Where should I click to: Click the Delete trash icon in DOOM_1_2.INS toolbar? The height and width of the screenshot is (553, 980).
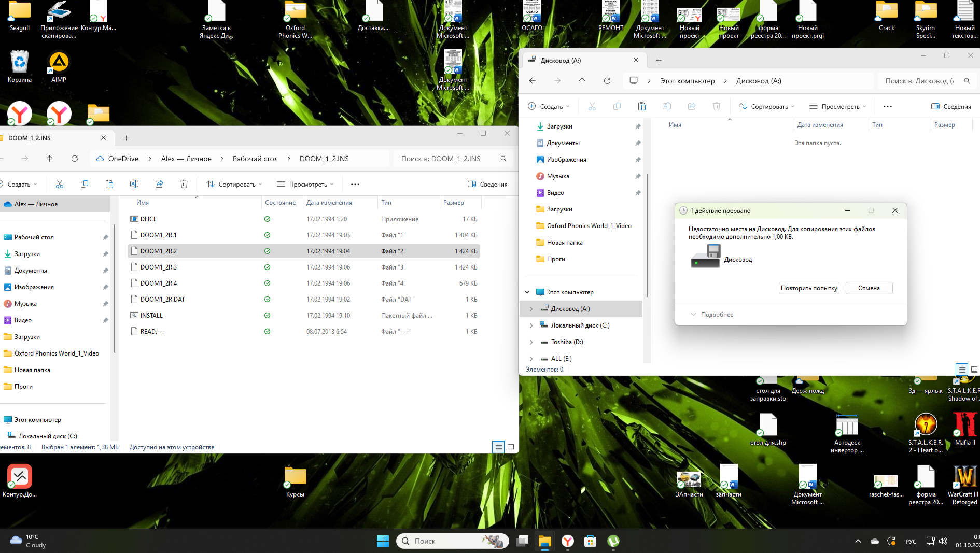pos(184,184)
